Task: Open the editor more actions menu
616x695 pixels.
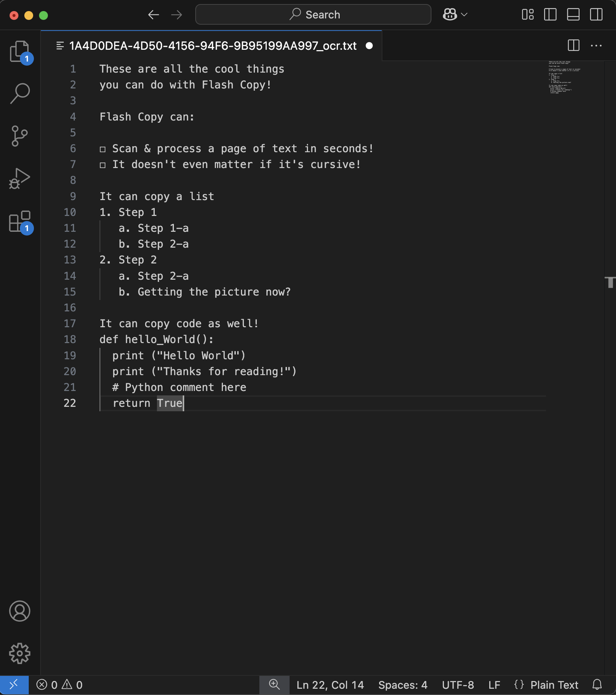Action: 596,45
